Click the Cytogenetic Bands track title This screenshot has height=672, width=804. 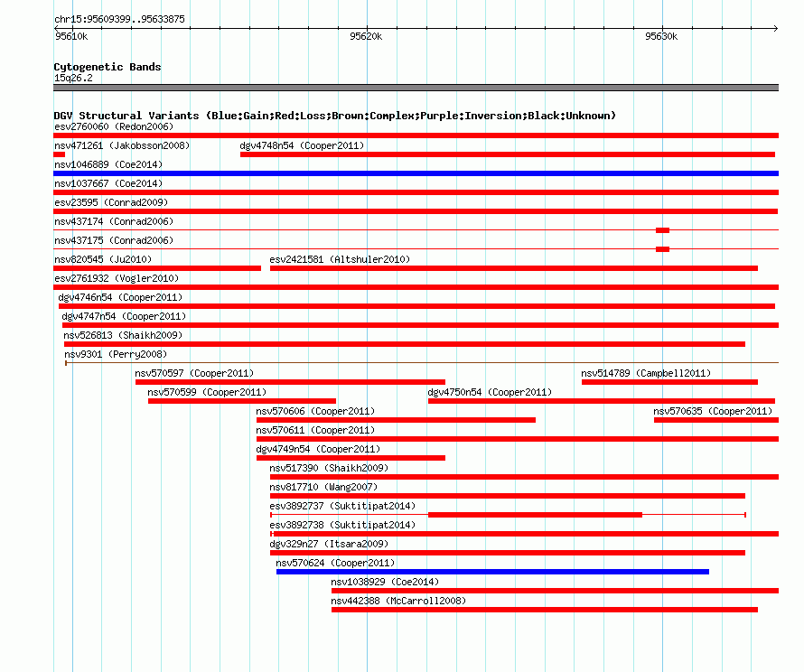(x=108, y=67)
